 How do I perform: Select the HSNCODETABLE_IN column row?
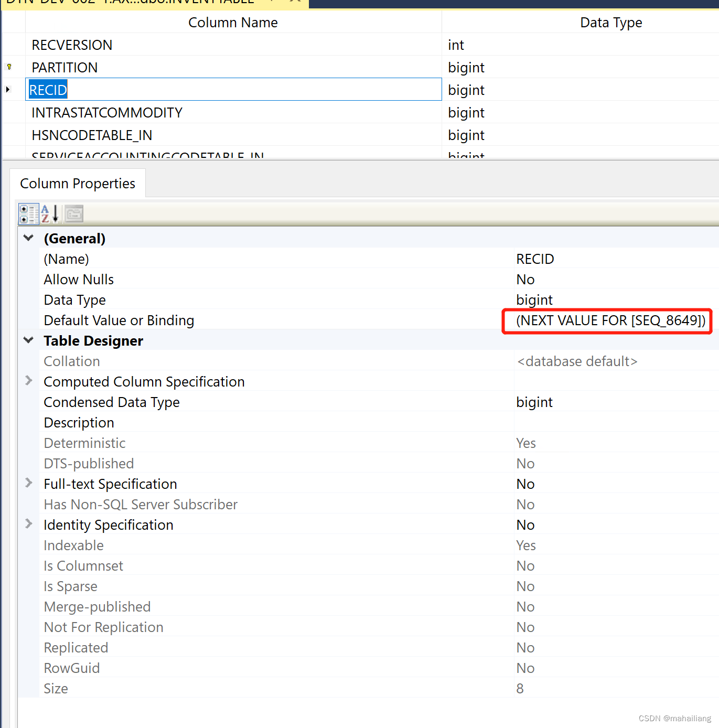pyautogui.click(x=233, y=135)
